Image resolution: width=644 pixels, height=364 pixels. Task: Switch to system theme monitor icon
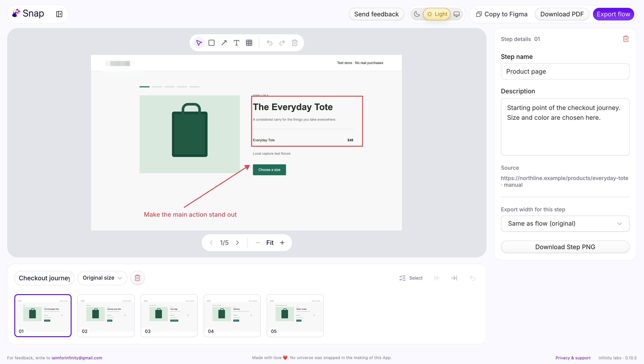coord(456,14)
